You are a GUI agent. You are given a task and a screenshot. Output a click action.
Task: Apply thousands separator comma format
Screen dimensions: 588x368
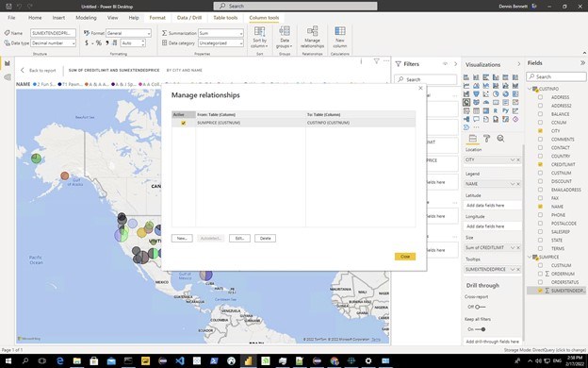coord(106,43)
